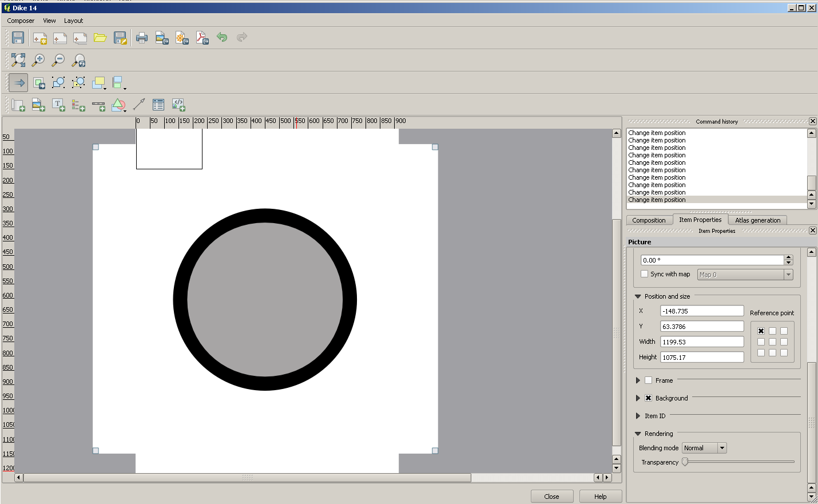Click the Add arrow tool
Screen dimensions: 818x504
[x=138, y=105]
